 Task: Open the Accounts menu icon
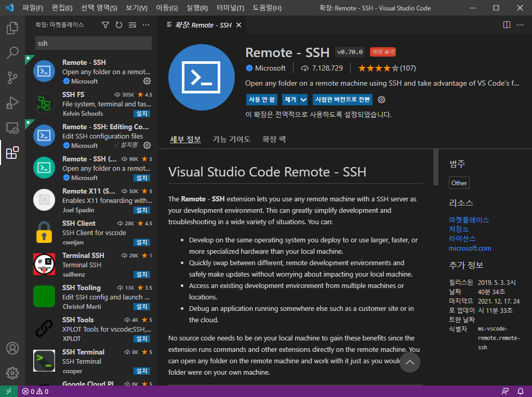12,348
